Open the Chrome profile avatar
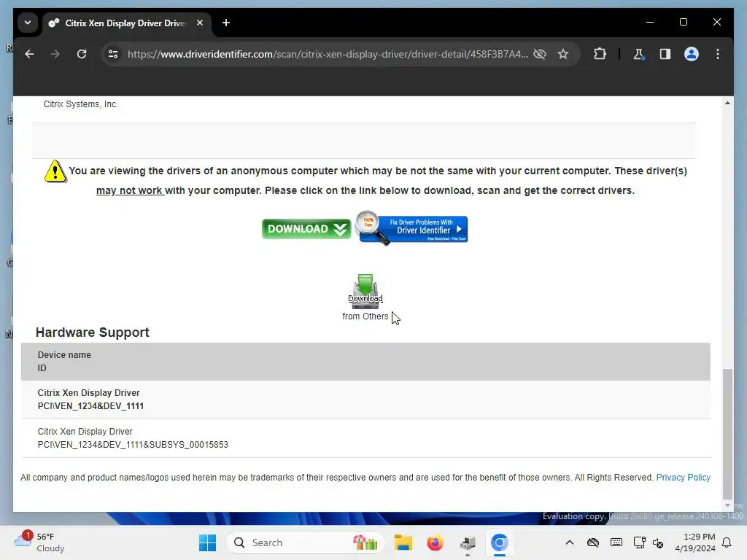This screenshot has height=560, width=747. 692,54
